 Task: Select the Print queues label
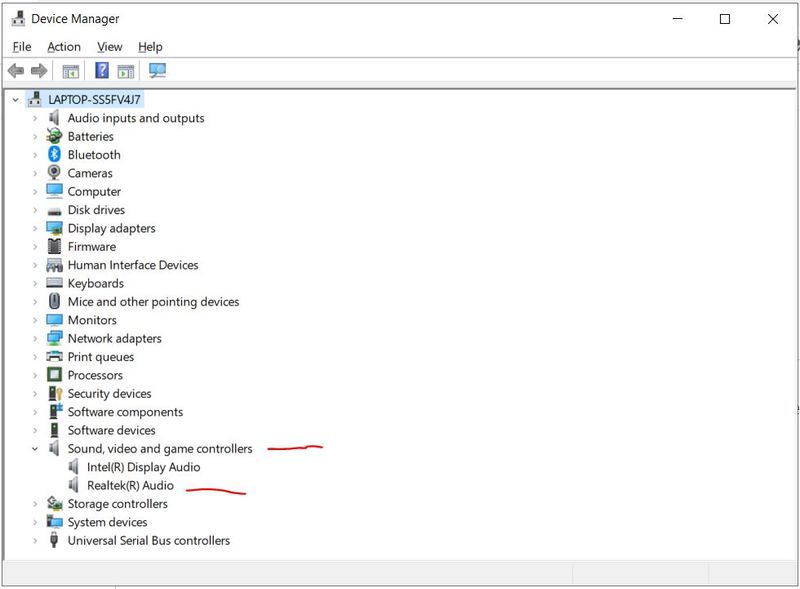pyautogui.click(x=101, y=357)
